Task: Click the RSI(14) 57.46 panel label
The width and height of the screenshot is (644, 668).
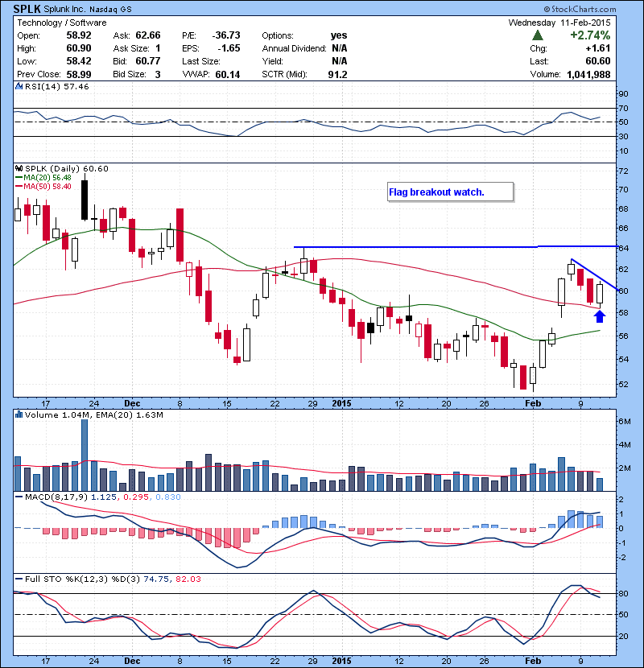Action: (x=56, y=86)
